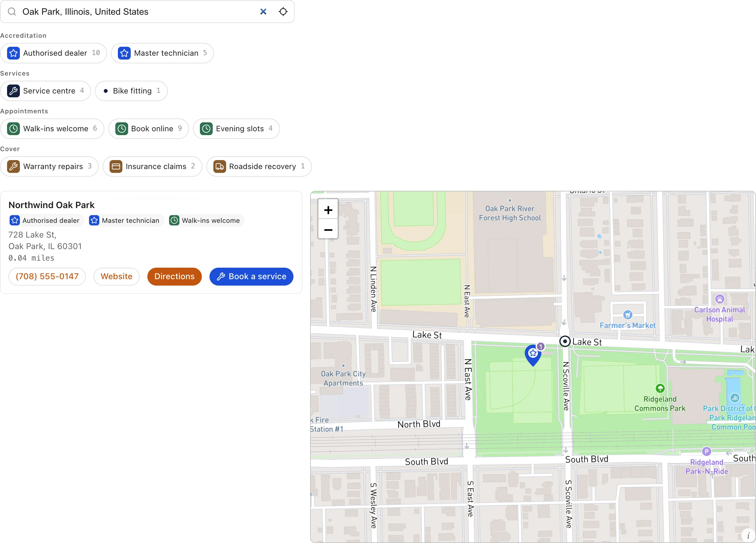
Task: Click the search magnifier icon
Action: coord(12,12)
